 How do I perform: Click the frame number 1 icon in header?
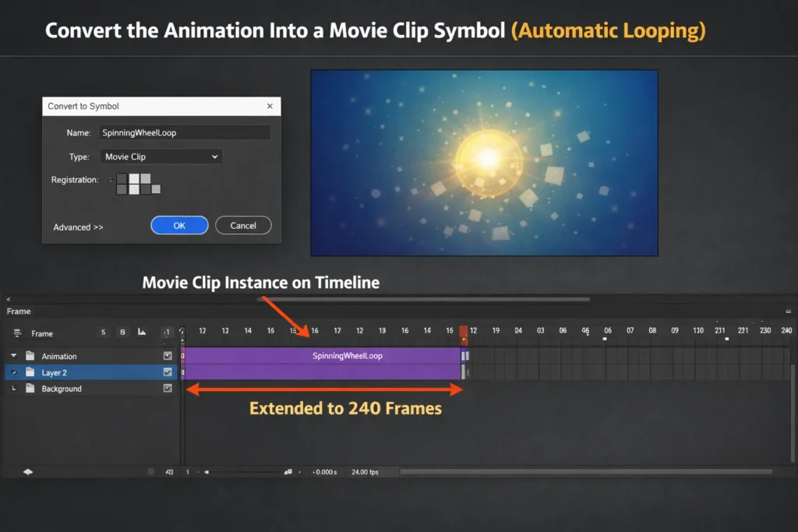pos(167,332)
